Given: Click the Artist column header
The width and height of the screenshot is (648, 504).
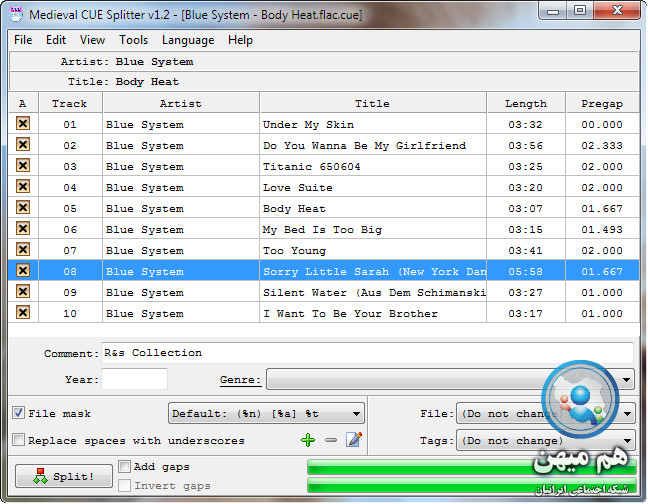Looking at the screenshot, I should [x=181, y=103].
